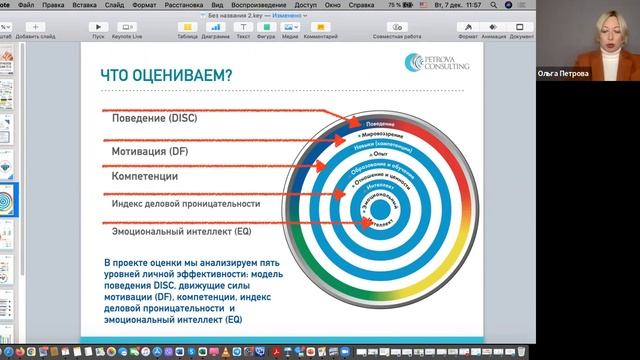The image size is (640, 360).
Task: Open Keynote Live from the toolbar
Action: (x=127, y=27)
